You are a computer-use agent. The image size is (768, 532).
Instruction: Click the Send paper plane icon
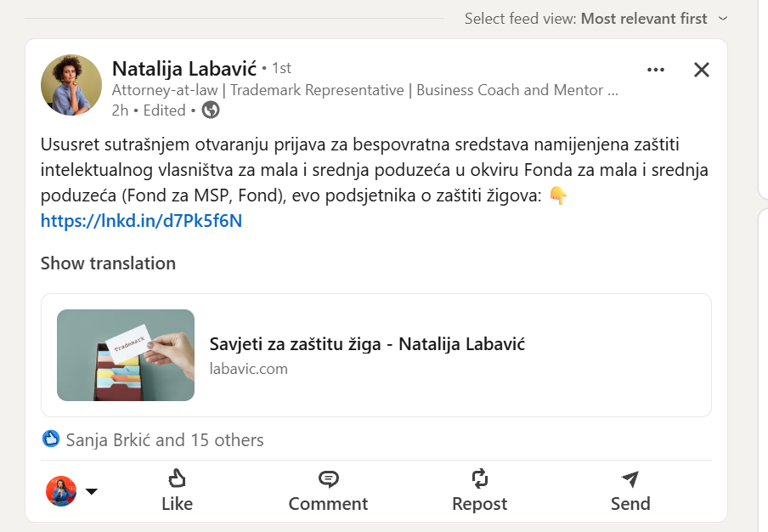630,478
